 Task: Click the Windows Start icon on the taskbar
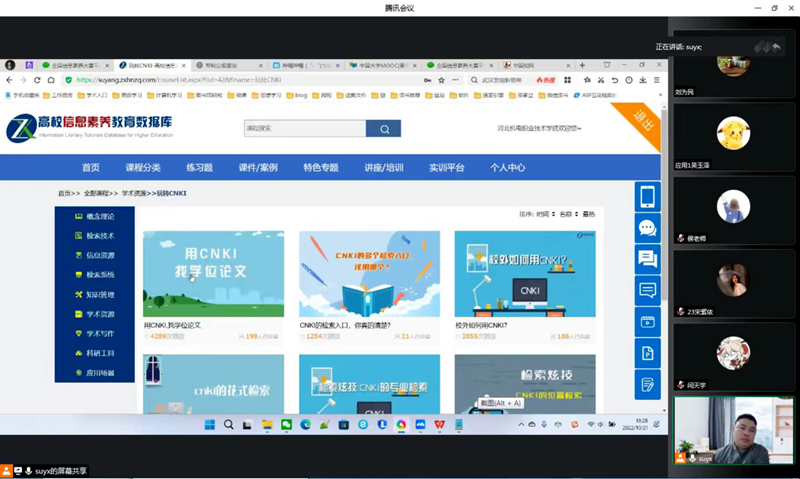pos(210,424)
